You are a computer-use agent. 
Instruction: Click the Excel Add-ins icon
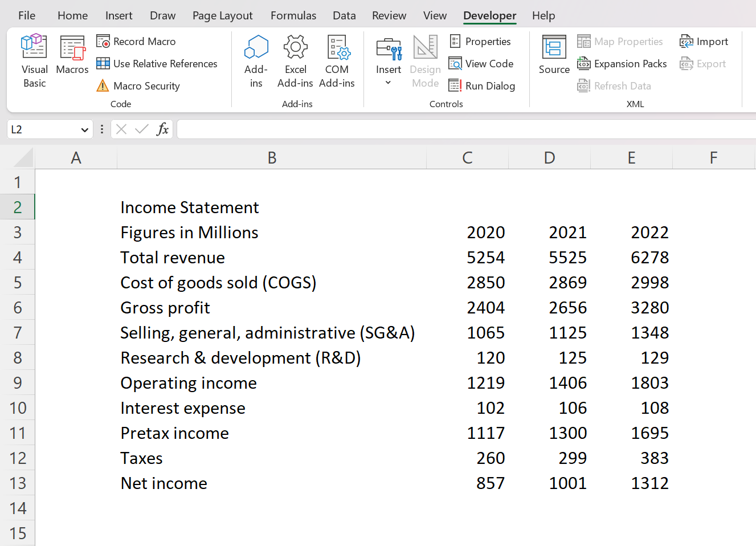pyautogui.click(x=295, y=60)
